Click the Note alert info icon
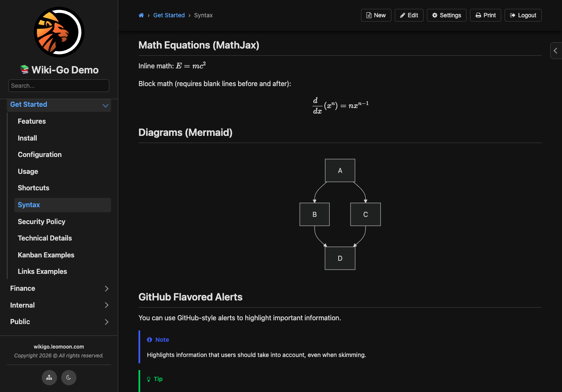This screenshot has height=392, width=562. pyautogui.click(x=149, y=340)
